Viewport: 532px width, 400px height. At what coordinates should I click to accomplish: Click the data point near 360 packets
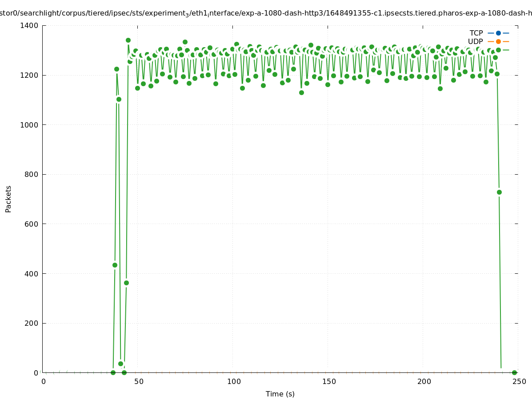126,283
